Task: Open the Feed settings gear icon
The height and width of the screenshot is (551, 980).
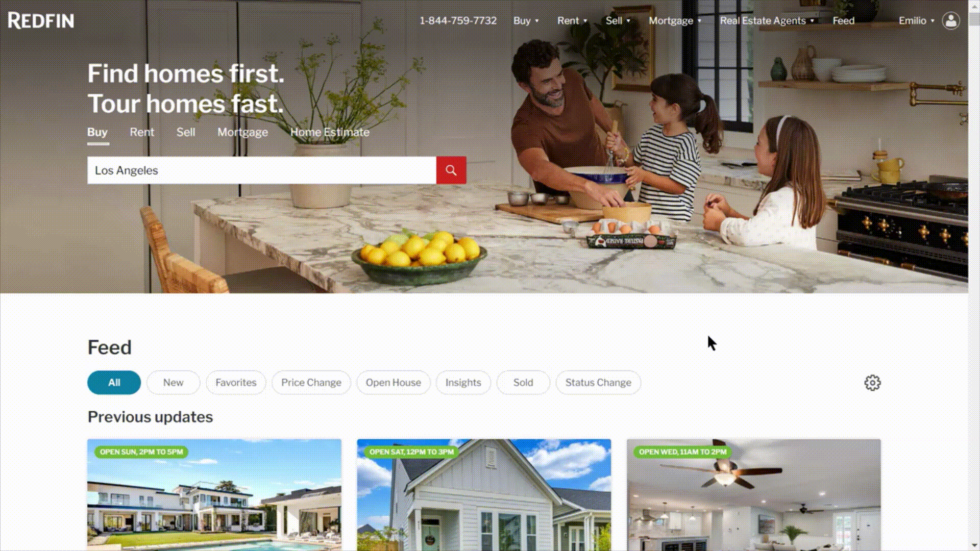Action: [x=872, y=383]
